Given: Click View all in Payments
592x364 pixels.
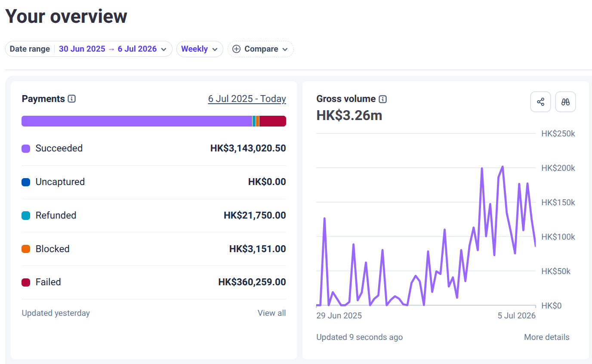Looking at the screenshot, I should (271, 313).
